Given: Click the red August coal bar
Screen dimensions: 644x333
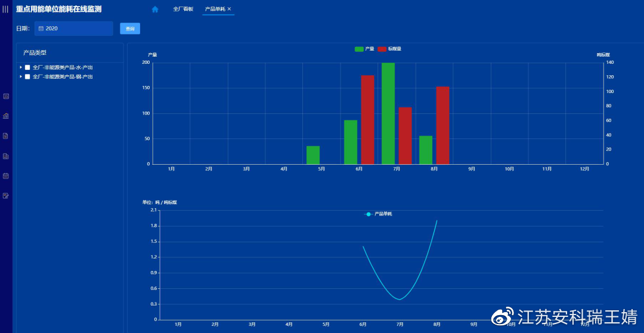Looking at the screenshot, I should 442,125.
